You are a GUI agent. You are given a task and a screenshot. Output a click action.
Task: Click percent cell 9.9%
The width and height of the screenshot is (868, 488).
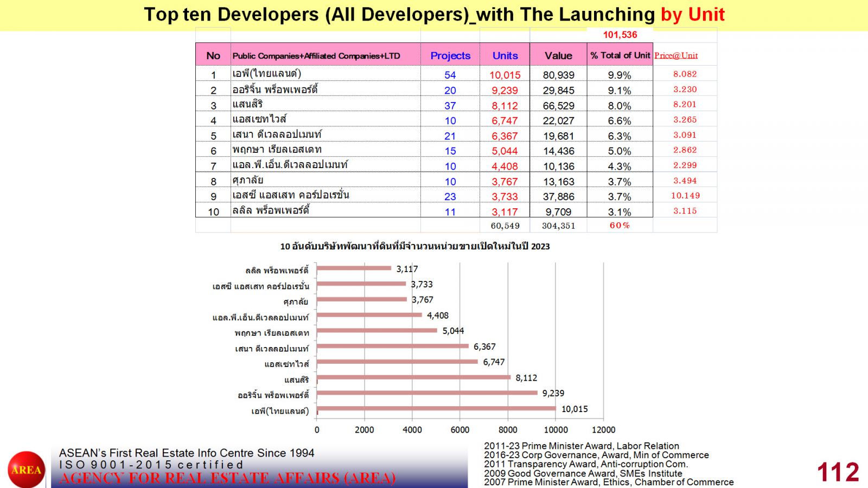tap(620, 75)
